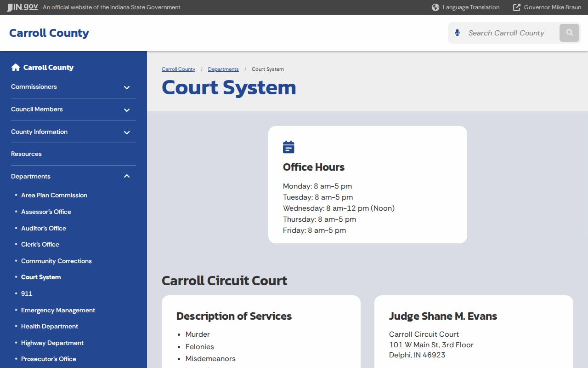Image resolution: width=588 pixels, height=368 pixels.
Task: Open the Governor Mike Braun link
Action: [x=553, y=7]
